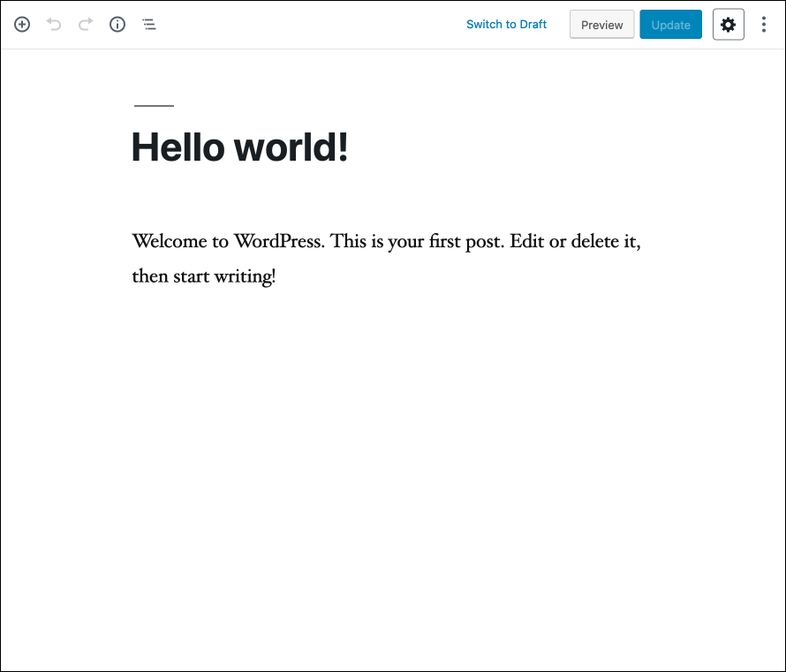Place cursor in the Hello world title
The image size is (786, 672).
(238, 147)
